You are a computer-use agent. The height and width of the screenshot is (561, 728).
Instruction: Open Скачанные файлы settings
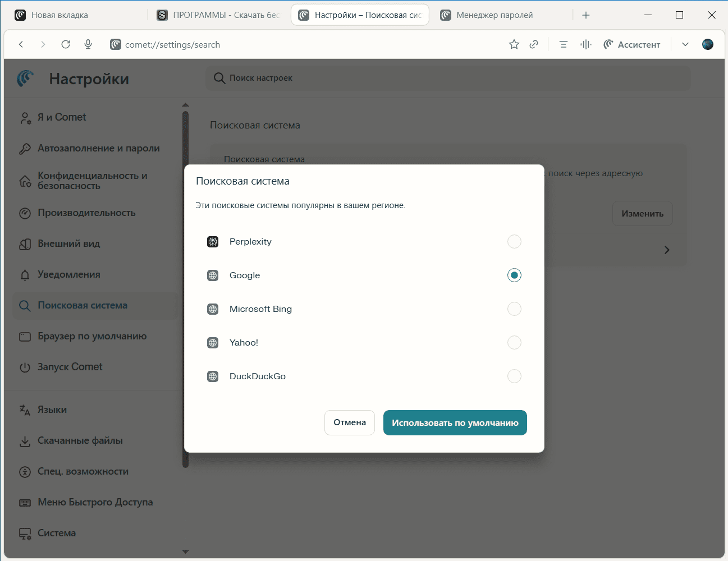[x=95, y=441]
